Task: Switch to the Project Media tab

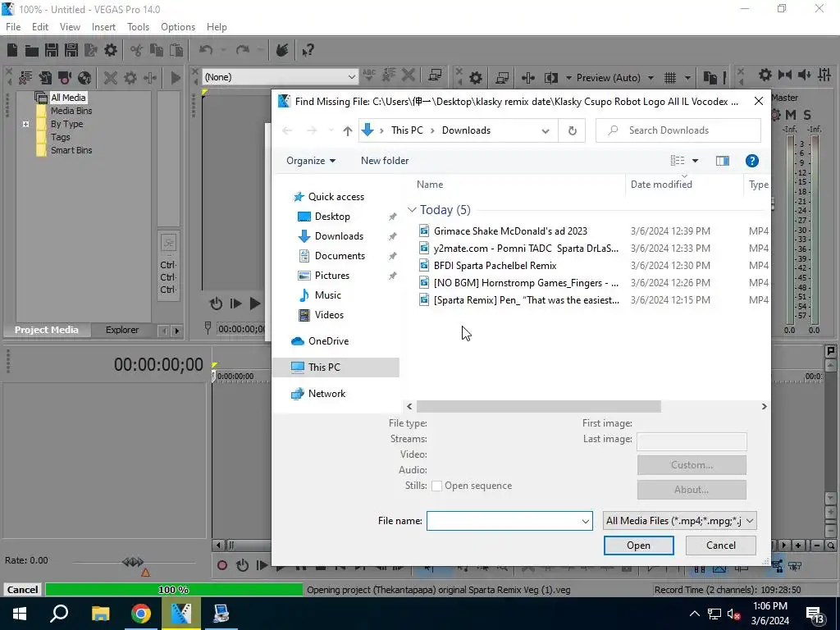Action: [46, 330]
